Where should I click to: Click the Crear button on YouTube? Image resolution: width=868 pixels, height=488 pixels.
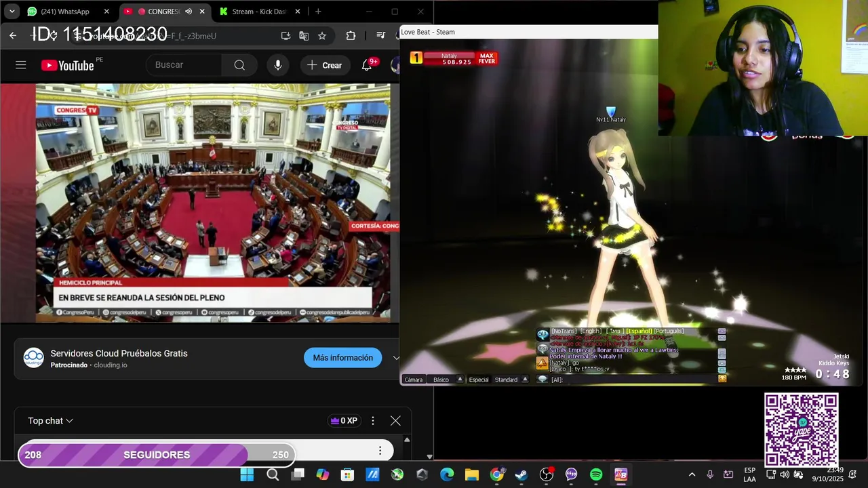click(x=325, y=65)
